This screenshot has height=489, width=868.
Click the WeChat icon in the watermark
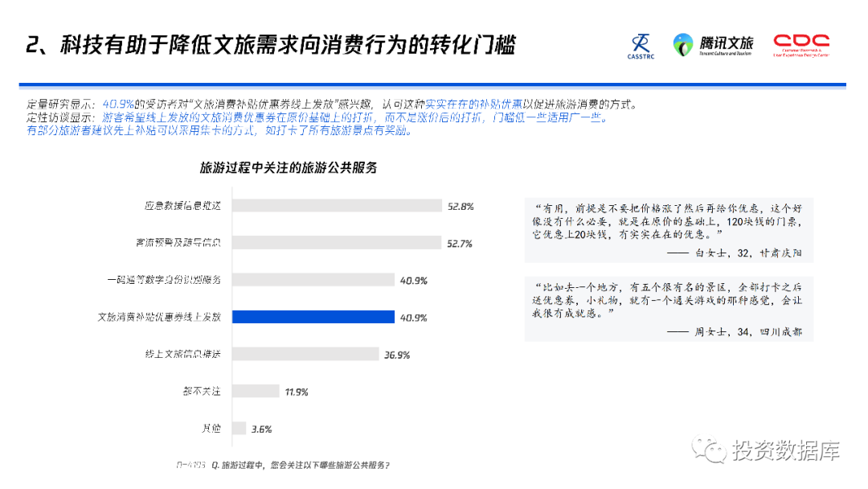(710, 450)
